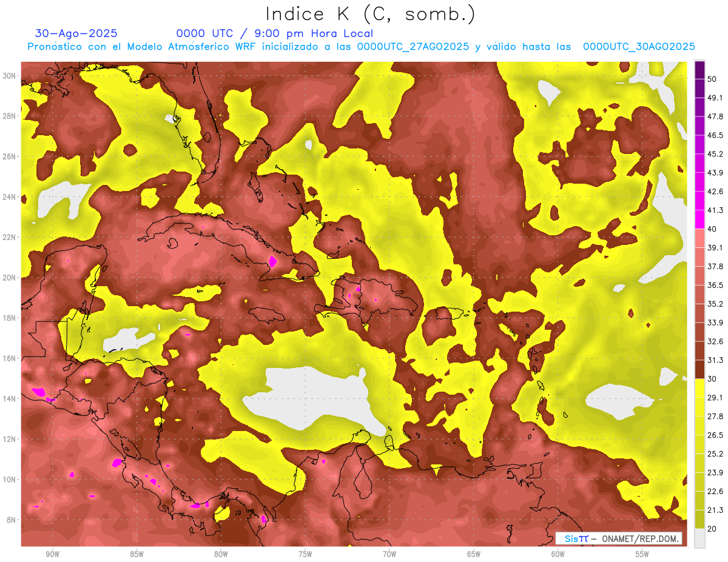Click the colorbar value '41.3'
Image resolution: width=728 pixels, height=562 pixels.
pyautogui.click(x=715, y=210)
